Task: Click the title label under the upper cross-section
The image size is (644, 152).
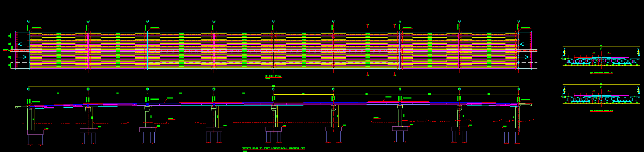Action: 601,72
